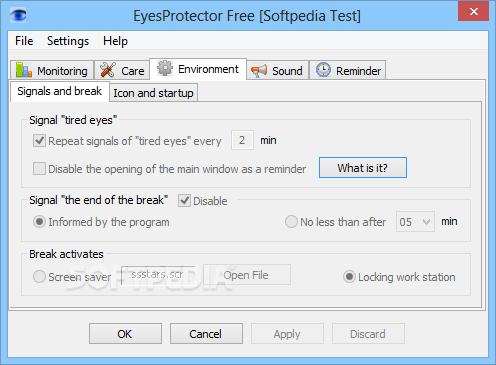Image resolution: width=496 pixels, height=365 pixels.
Task: Click the Reminder tab clock icon
Action: (x=323, y=70)
